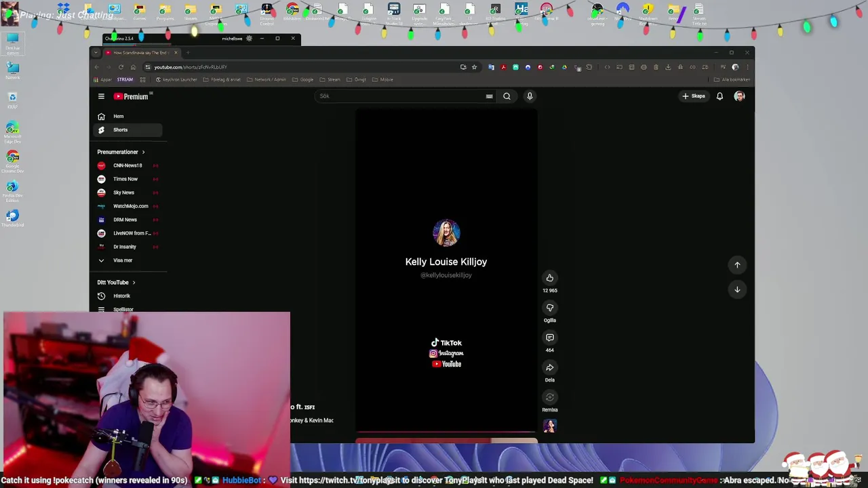Open the Google bookmarks folder

point(303,79)
